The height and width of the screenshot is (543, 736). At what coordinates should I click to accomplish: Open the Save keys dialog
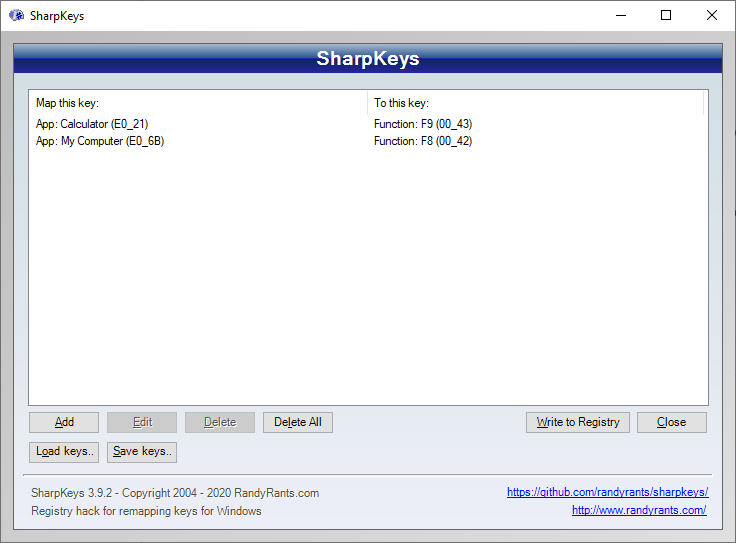coord(142,452)
